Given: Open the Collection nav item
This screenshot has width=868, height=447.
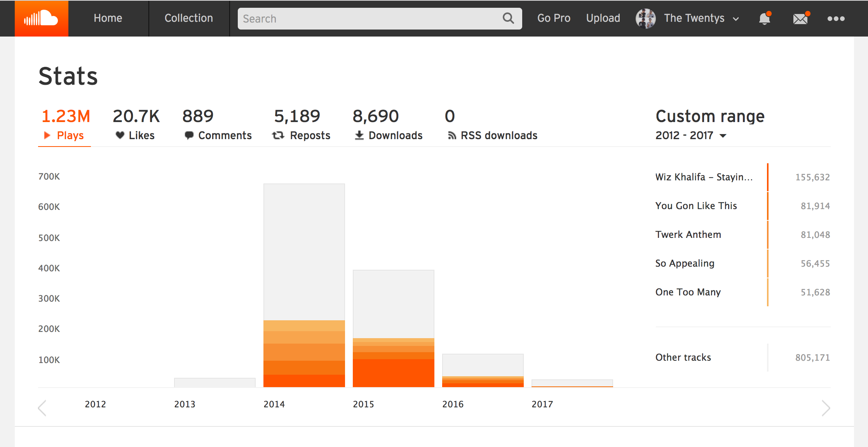Looking at the screenshot, I should click(189, 18).
